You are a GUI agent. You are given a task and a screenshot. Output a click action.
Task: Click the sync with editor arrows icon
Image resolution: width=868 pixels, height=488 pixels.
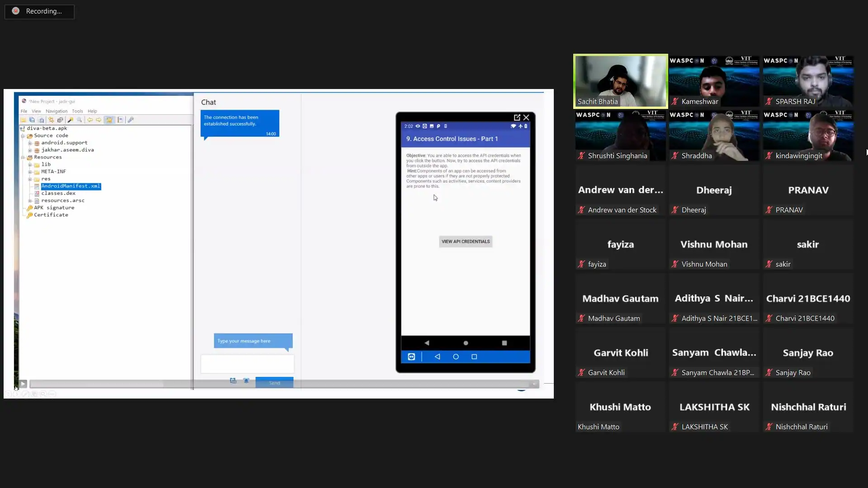tap(51, 120)
